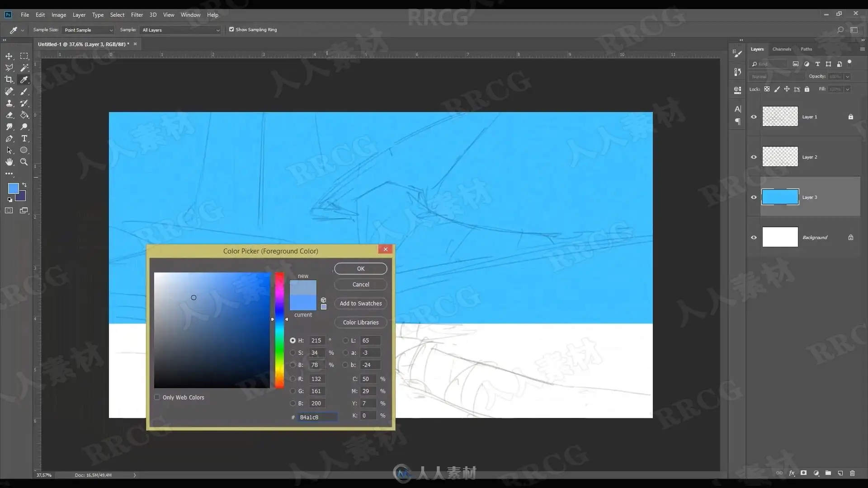Open the Filter menu
The width and height of the screenshot is (868, 488).
pyautogui.click(x=137, y=15)
